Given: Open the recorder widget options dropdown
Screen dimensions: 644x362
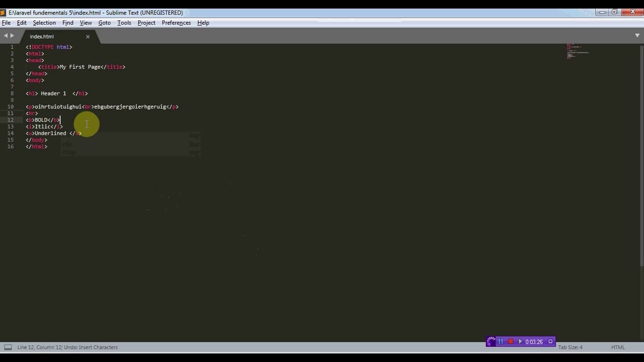Looking at the screenshot, I should click(550, 342).
